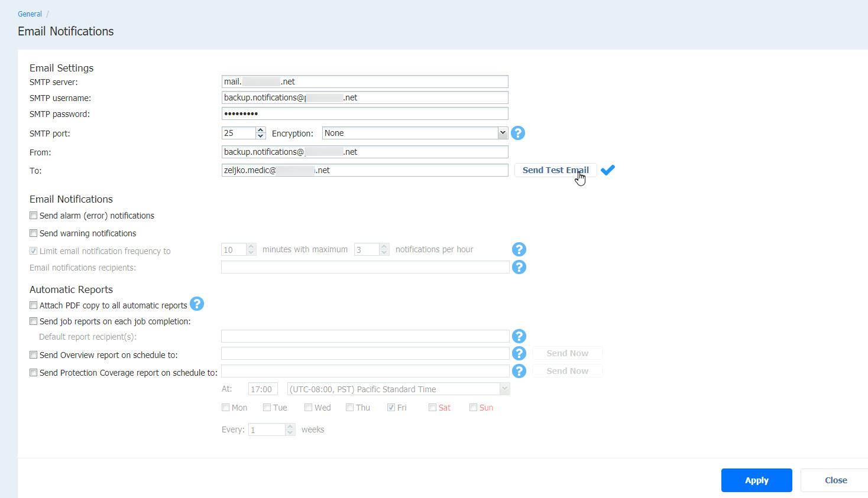Image resolution: width=868 pixels, height=498 pixels.
Task: Toggle the Mon day checkbox
Action: (225, 408)
